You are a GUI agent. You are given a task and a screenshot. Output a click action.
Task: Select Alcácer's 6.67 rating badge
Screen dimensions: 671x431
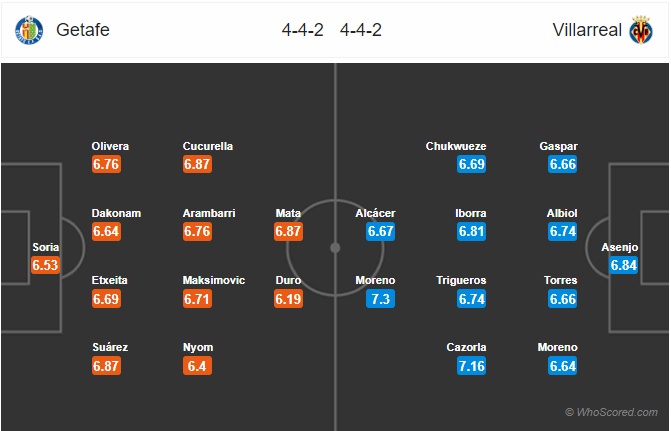coord(381,231)
